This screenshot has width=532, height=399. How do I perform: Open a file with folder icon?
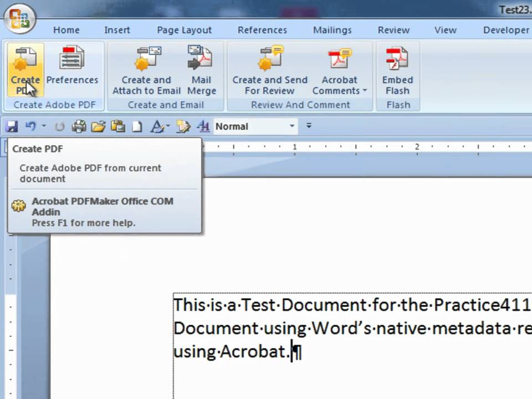click(x=99, y=126)
